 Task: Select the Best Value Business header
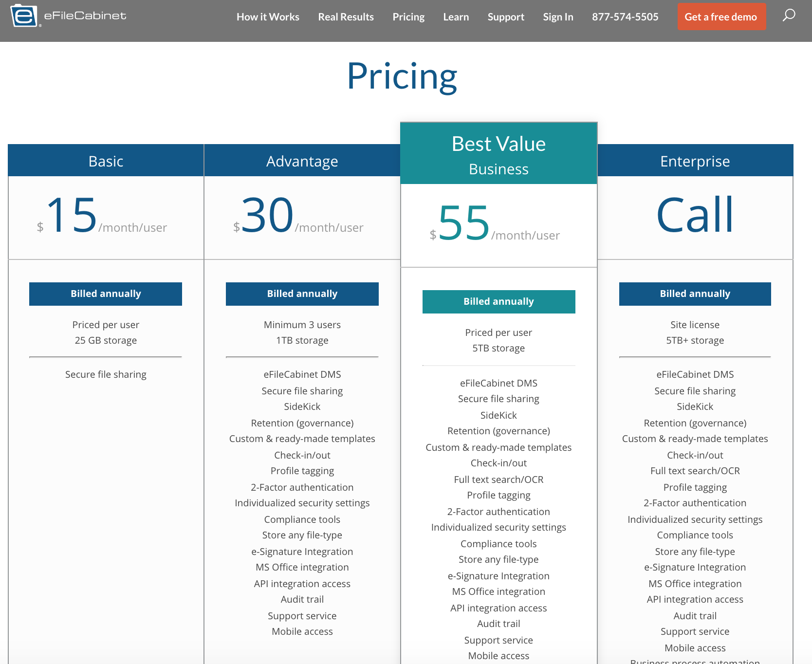tap(498, 154)
